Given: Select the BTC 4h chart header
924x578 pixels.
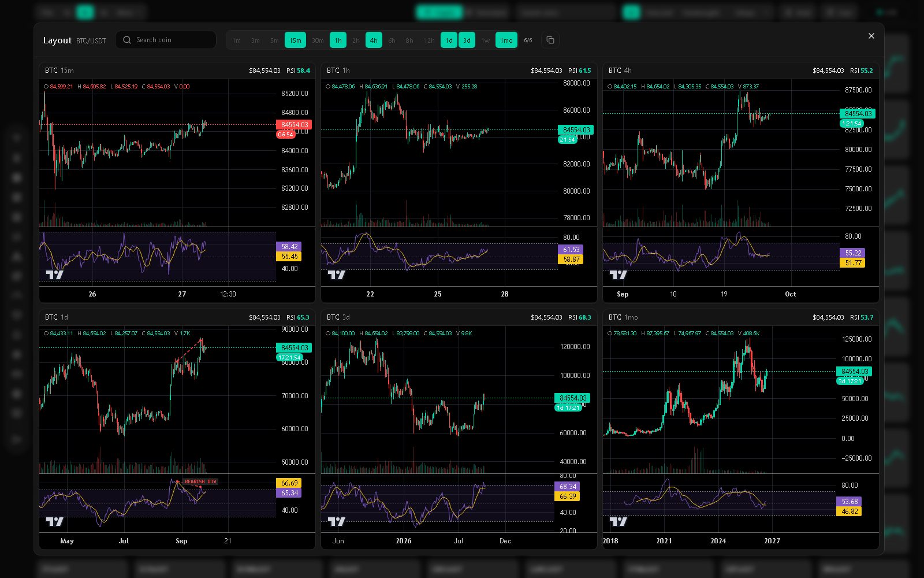Looking at the screenshot, I should (x=741, y=71).
